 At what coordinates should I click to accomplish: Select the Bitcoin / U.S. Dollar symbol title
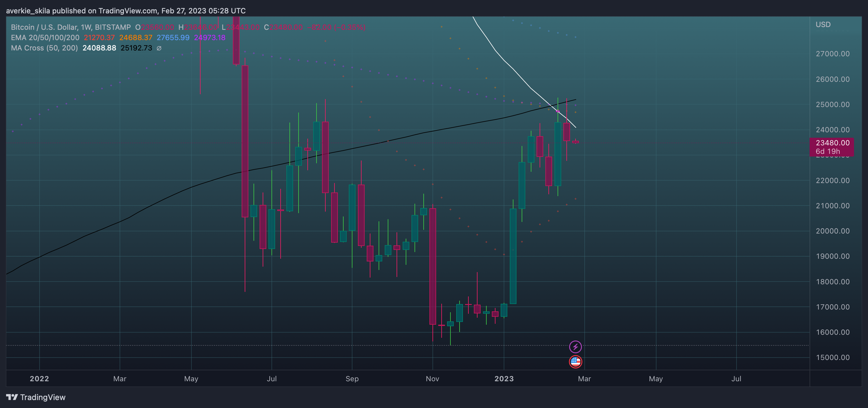click(x=71, y=27)
